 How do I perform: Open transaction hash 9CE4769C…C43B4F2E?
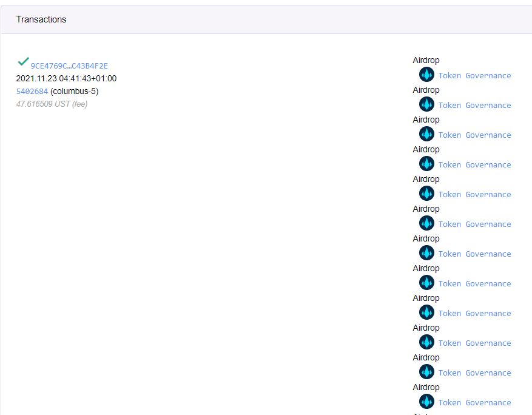click(x=69, y=66)
